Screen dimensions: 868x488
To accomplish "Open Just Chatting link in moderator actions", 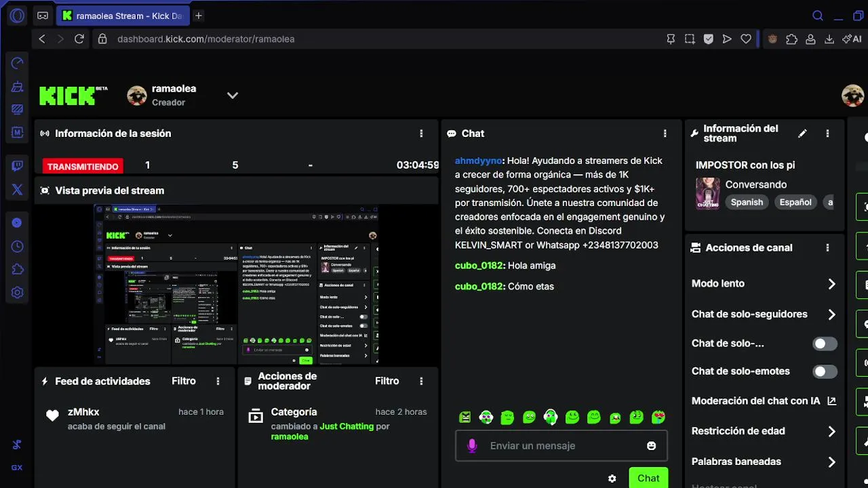I will coord(347,426).
